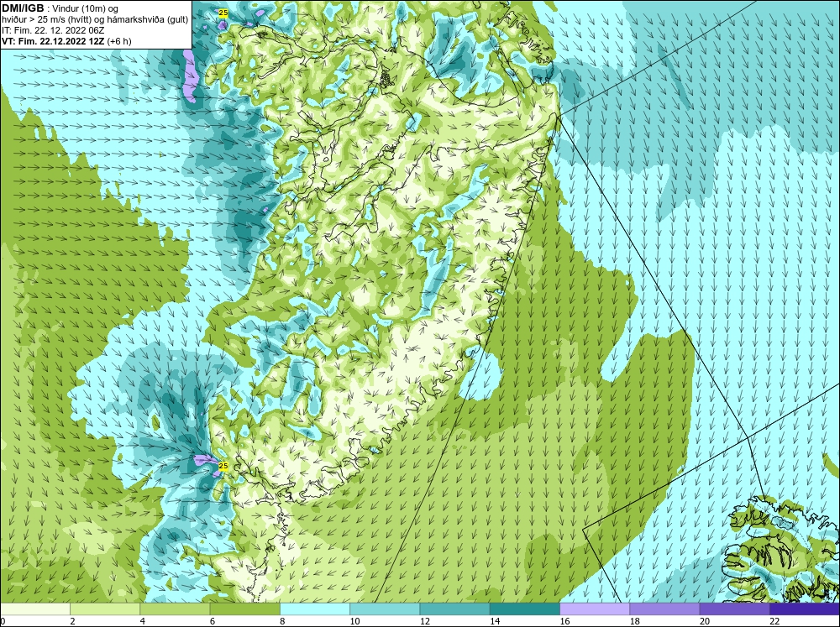
Task: Select the 4–6 m/s green legend swatch
Action: (176, 609)
